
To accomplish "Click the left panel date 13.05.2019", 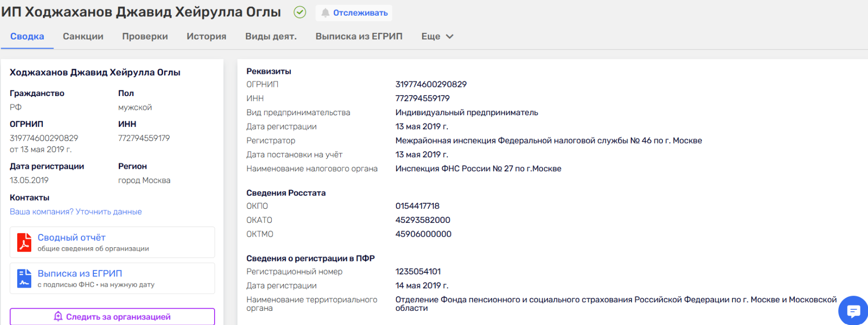I will click(x=29, y=180).
